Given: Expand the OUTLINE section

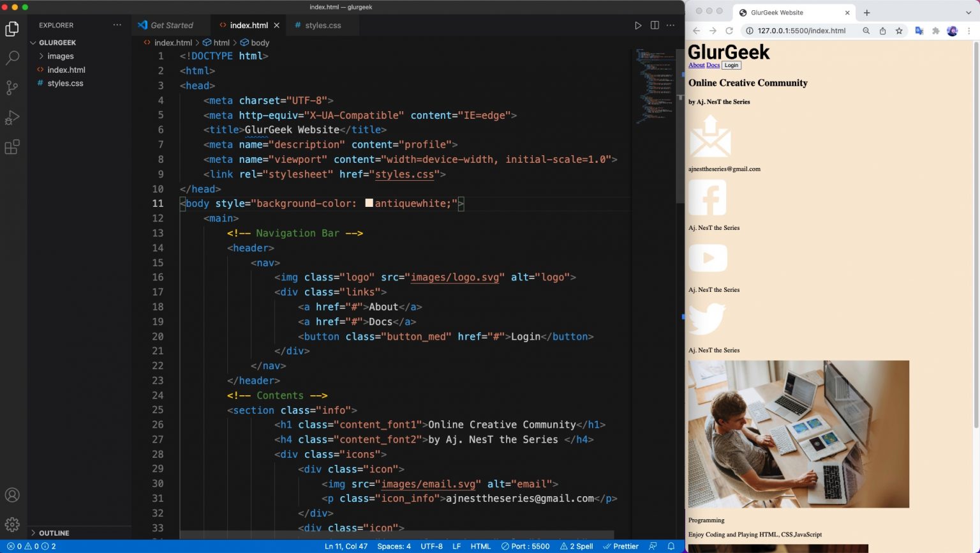Looking at the screenshot, I should [x=54, y=533].
